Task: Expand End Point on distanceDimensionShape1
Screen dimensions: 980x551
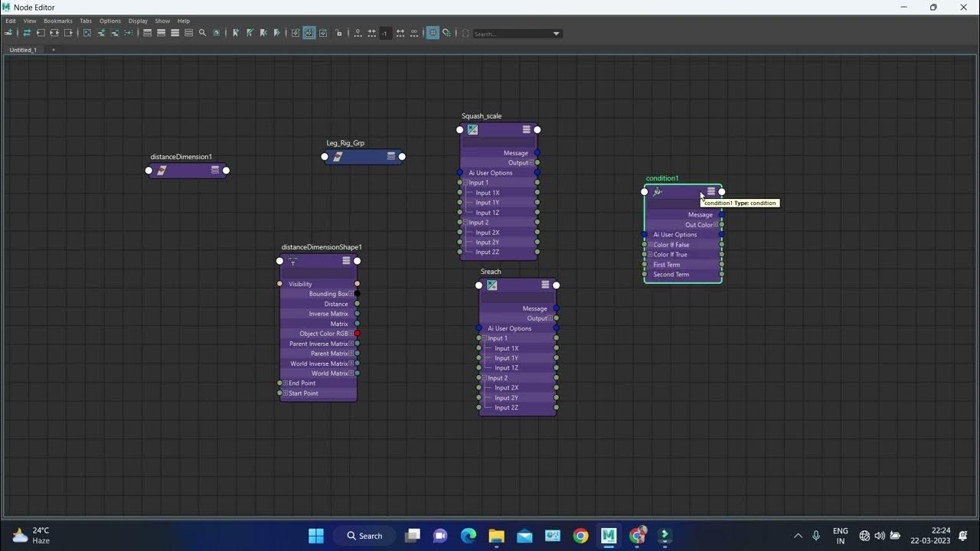Action: [286, 383]
